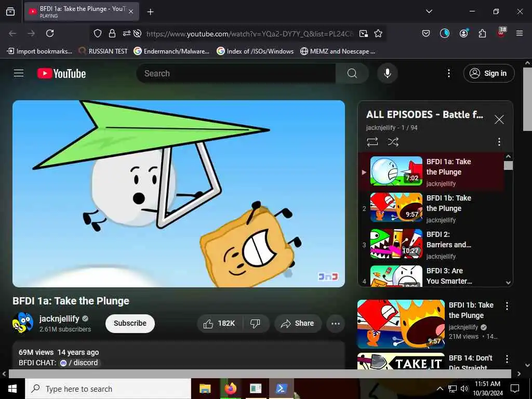
Task: Toggle picture-in-picture icon in address bar
Action: [x=363, y=33]
